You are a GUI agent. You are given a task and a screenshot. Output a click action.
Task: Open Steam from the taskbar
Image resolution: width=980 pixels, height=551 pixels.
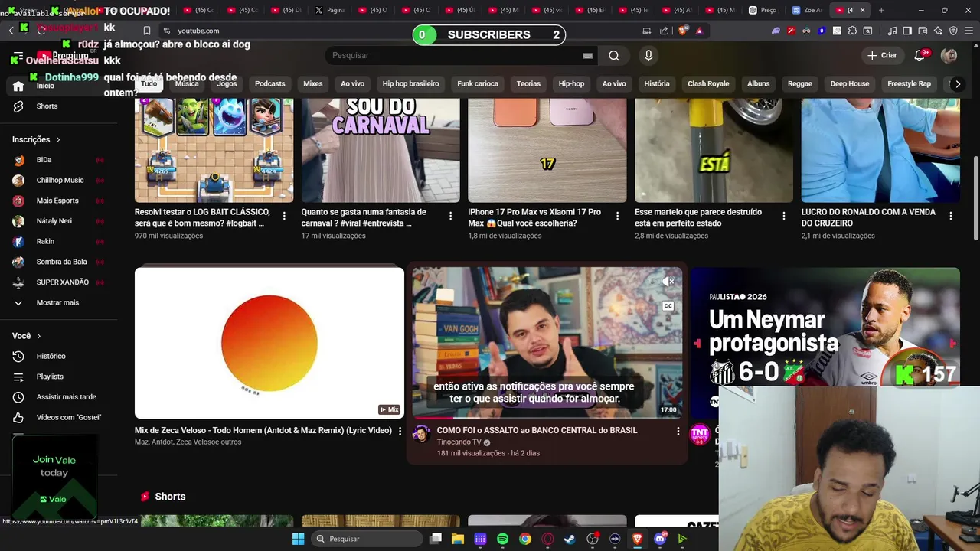pos(570,539)
